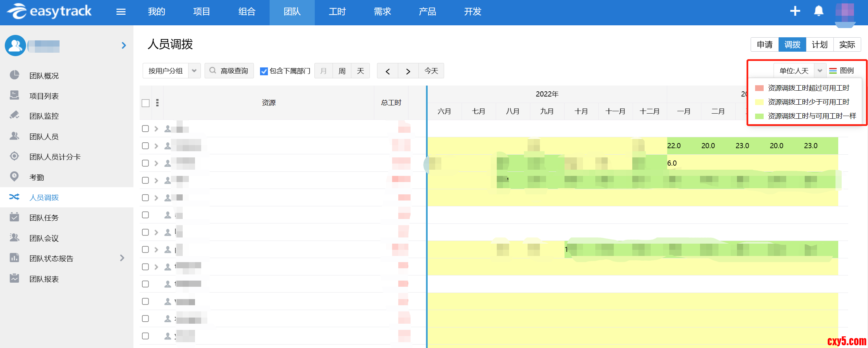This screenshot has height=348, width=868.
Task: Open 团队任务 in the sidebar
Action: [44, 218]
